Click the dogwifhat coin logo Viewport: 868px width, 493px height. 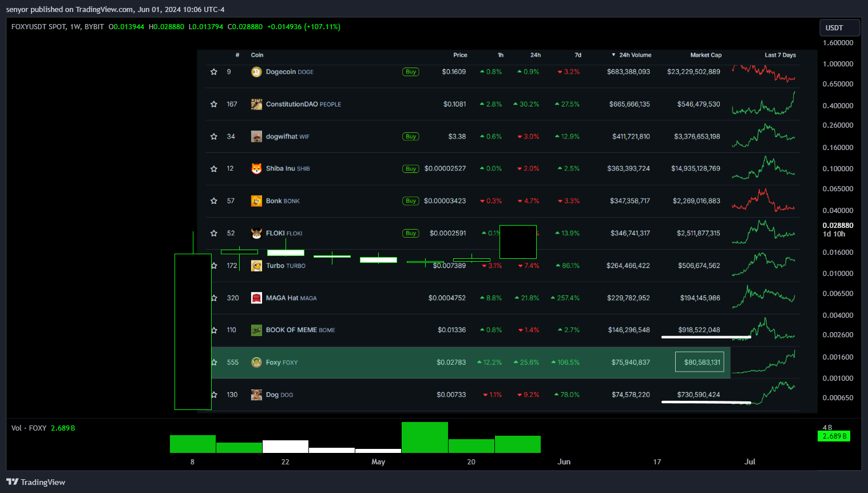[x=256, y=137]
